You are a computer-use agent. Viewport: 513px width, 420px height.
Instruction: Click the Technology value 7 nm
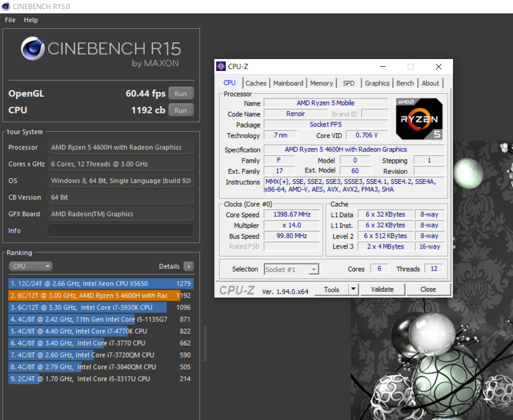point(281,135)
